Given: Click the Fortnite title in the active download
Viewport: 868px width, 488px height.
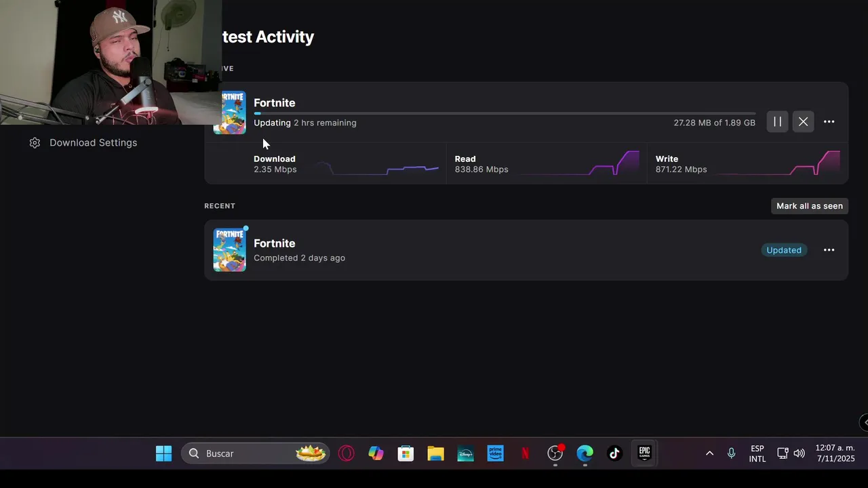Looking at the screenshot, I should tap(275, 103).
